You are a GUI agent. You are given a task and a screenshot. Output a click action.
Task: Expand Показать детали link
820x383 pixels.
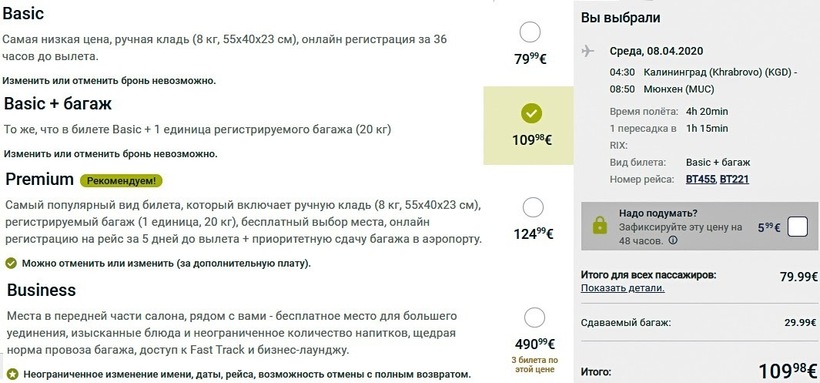pyautogui.click(x=623, y=288)
